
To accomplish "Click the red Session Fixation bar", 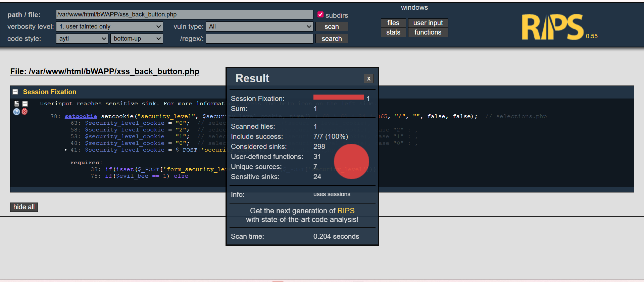I will 338,97.
